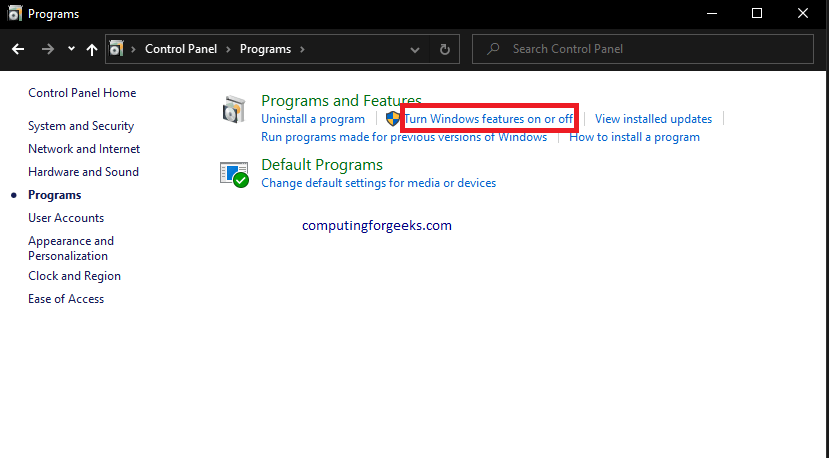
Task: Open the Default Programs heading
Action: [x=322, y=164]
